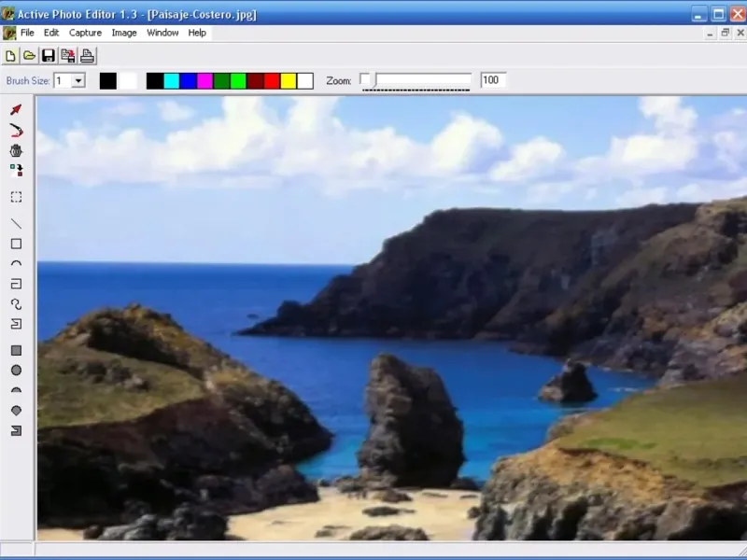Print the image using the printer icon
The height and width of the screenshot is (560, 747).
tap(87, 56)
